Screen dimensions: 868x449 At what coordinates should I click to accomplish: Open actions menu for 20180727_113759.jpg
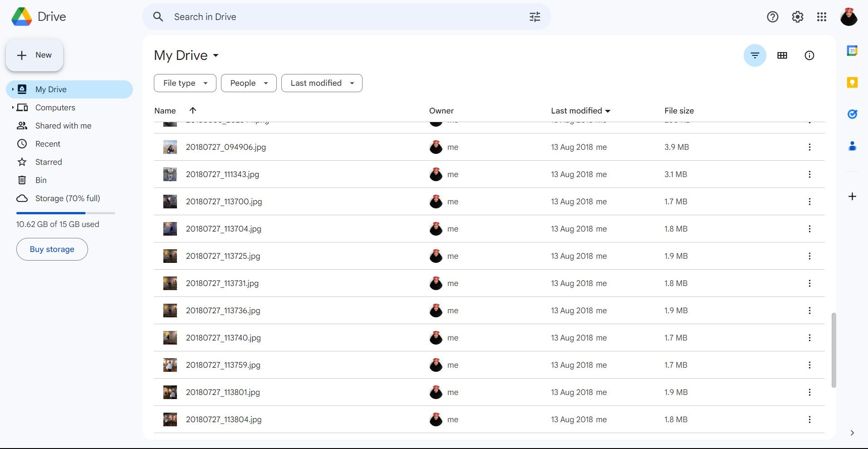(809, 365)
